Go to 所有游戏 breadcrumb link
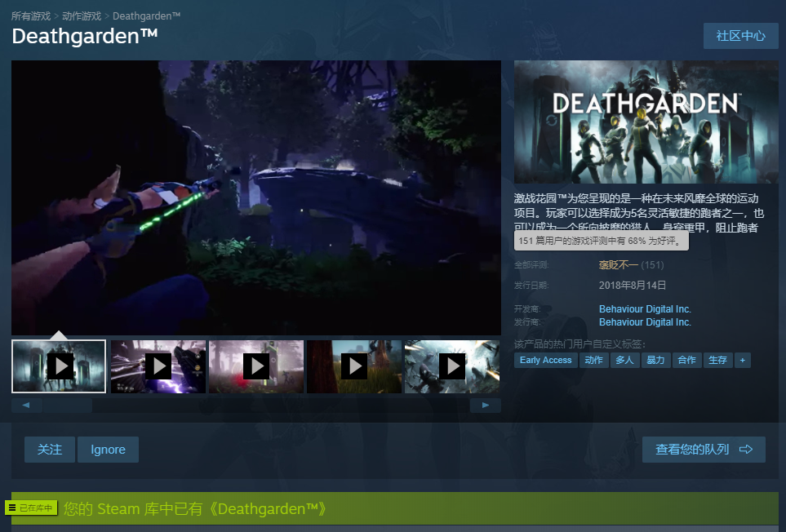Image resolution: width=786 pixels, height=532 pixels. click(x=31, y=16)
